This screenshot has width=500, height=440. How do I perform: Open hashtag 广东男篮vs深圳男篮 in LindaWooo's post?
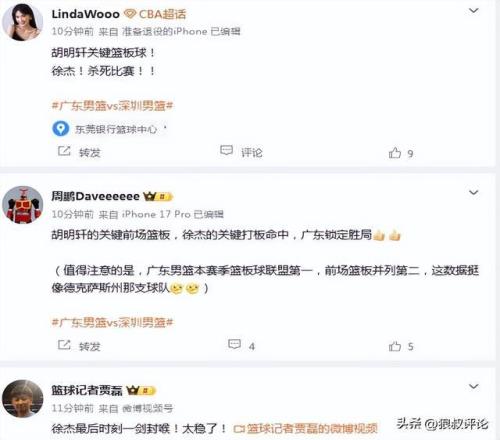(x=112, y=106)
